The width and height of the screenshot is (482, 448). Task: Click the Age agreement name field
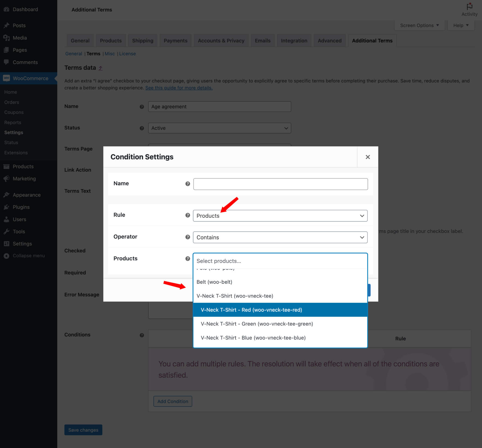point(220,107)
